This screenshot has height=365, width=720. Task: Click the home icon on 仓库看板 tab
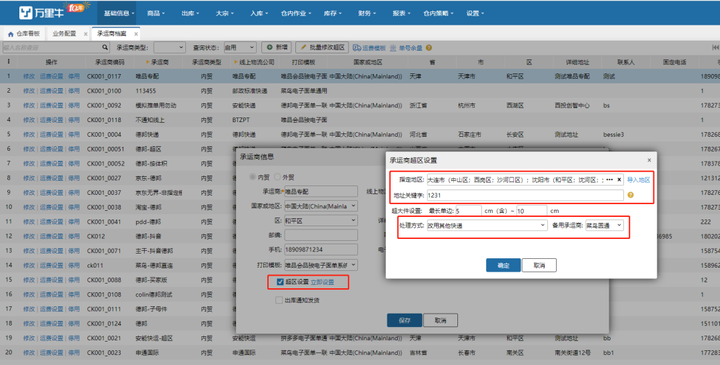(11, 34)
